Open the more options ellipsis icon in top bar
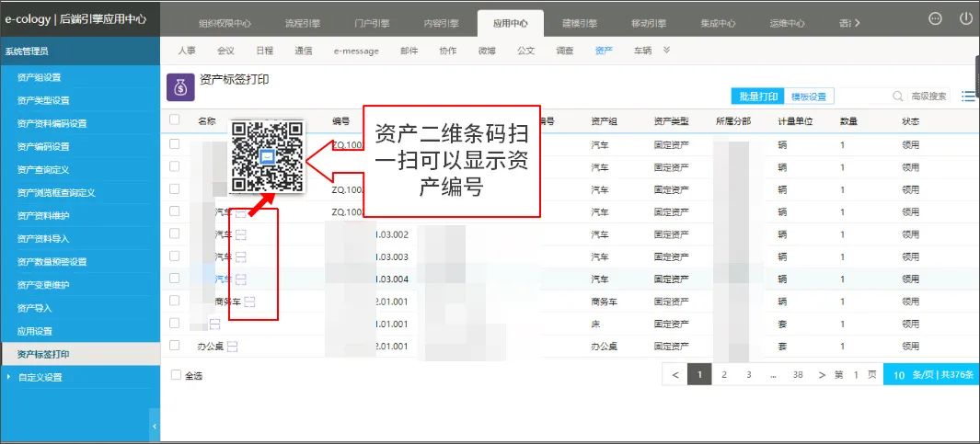Image resolution: width=980 pixels, height=444 pixels. click(x=935, y=18)
